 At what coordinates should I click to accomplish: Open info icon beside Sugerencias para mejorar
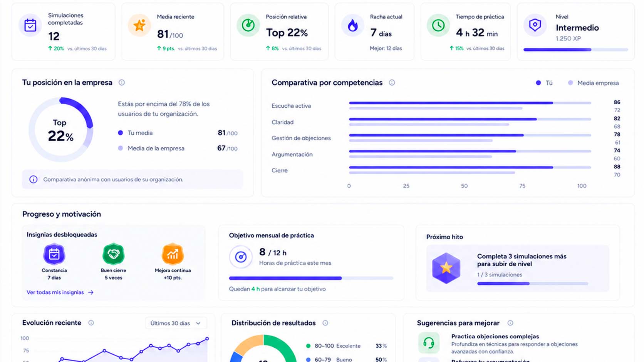(x=510, y=323)
